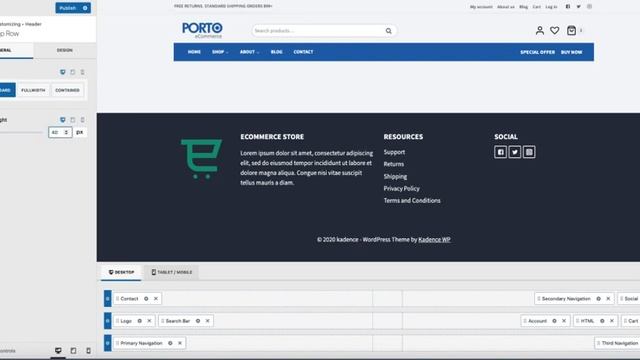Remove the Secondary Navigation item
Image resolution: width=640 pixels, height=360 pixels.
608,299
